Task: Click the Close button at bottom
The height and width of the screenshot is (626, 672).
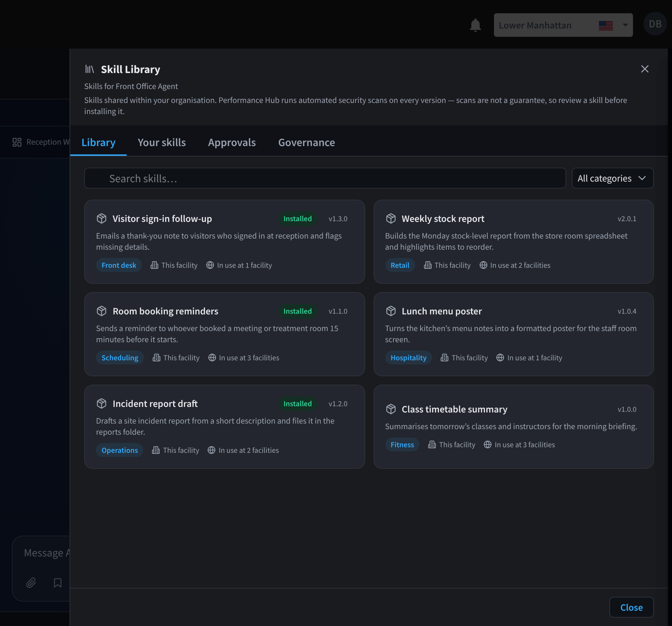Action: tap(631, 607)
